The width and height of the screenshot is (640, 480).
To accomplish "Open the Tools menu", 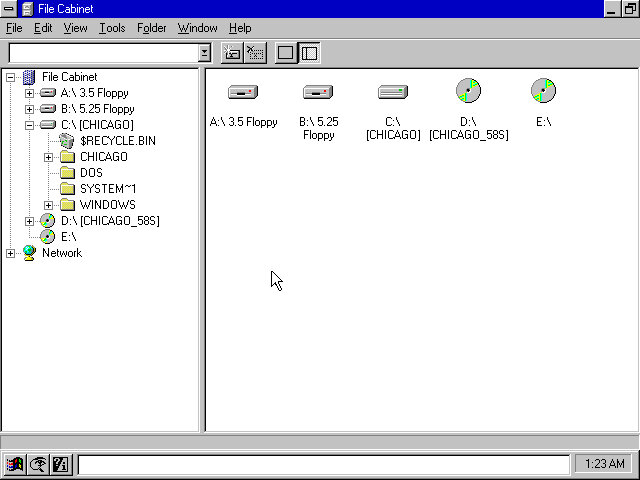I will tap(112, 28).
